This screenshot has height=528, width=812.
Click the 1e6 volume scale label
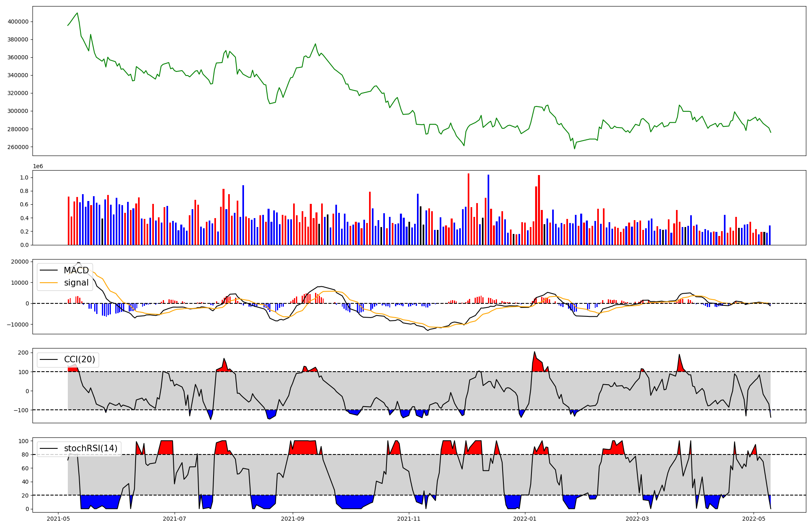(x=38, y=167)
